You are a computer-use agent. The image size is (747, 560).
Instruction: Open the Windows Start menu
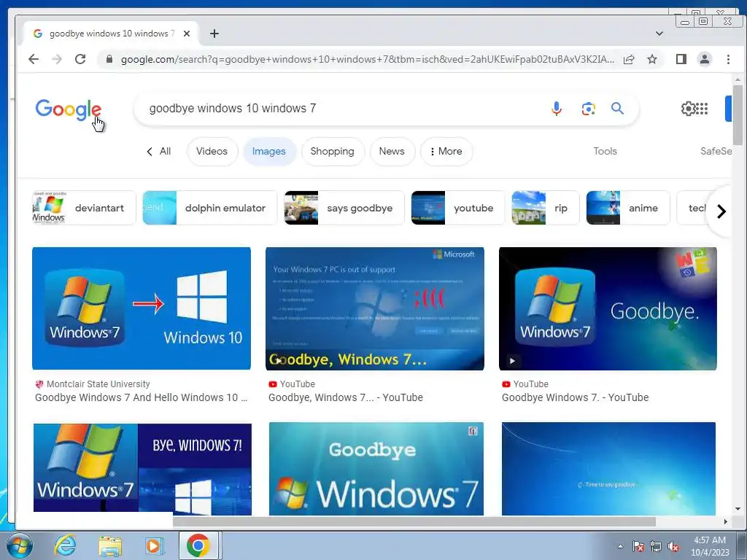pos(20,545)
